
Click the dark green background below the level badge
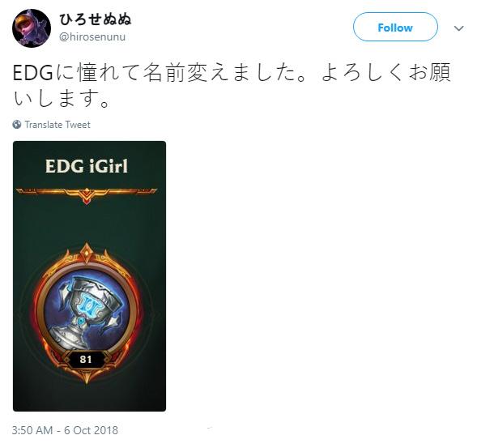point(89,397)
